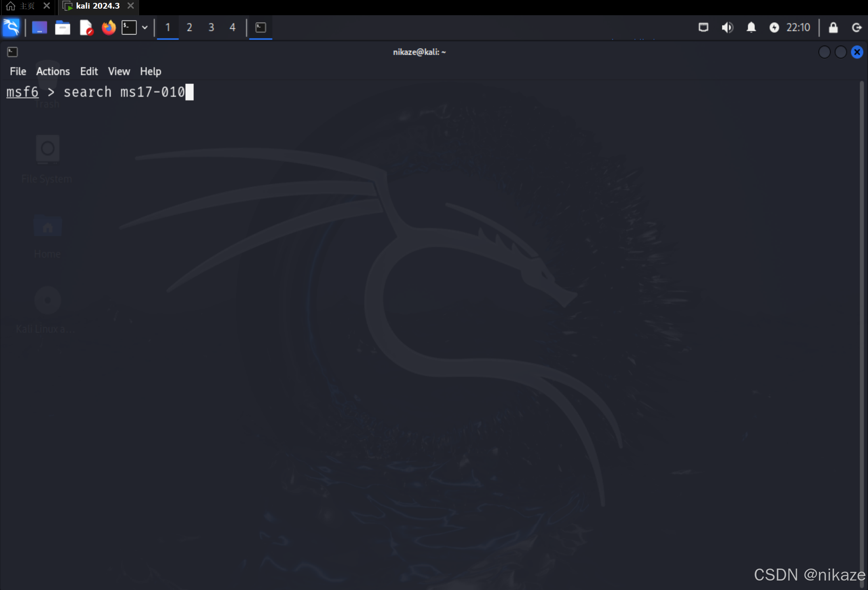Switch to the kali 2024.3 VM tab
The height and width of the screenshot is (590, 868).
click(98, 6)
